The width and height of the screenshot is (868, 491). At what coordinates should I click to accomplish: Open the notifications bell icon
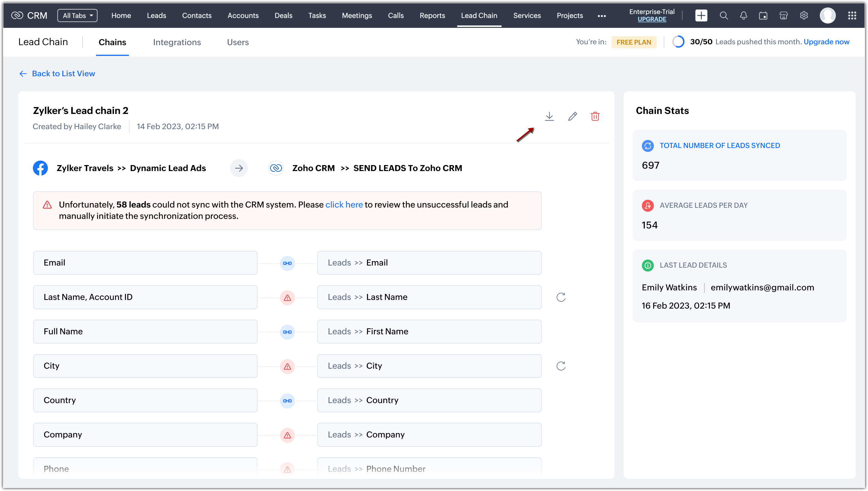(743, 16)
